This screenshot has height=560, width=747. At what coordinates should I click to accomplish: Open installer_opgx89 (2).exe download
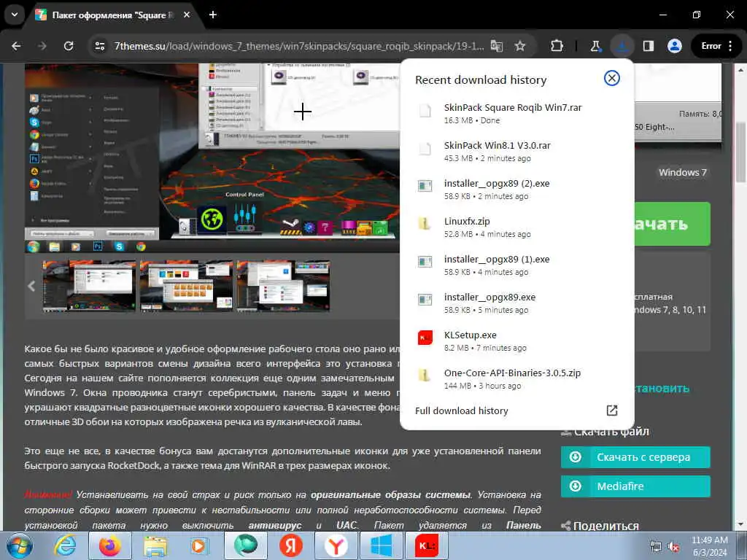click(x=517, y=189)
